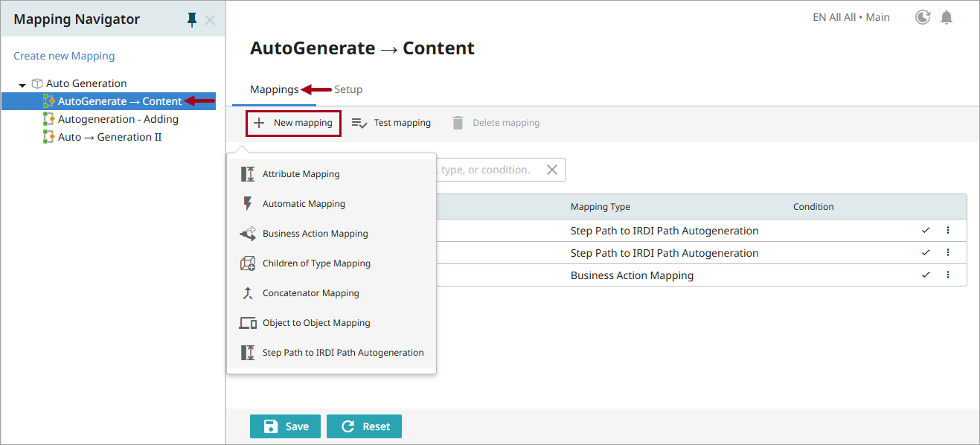Click the Concatenator Mapping merge icon

coord(248,293)
